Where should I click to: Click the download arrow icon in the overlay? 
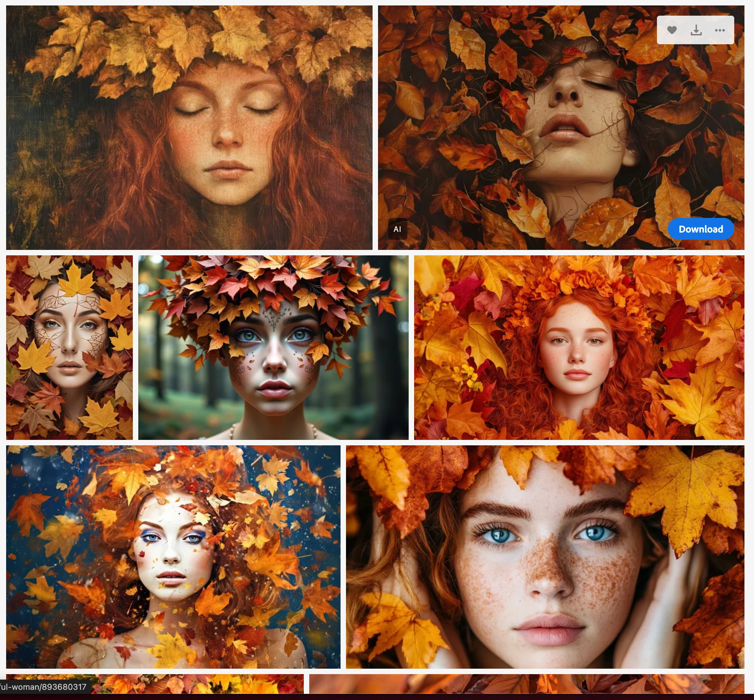[696, 30]
